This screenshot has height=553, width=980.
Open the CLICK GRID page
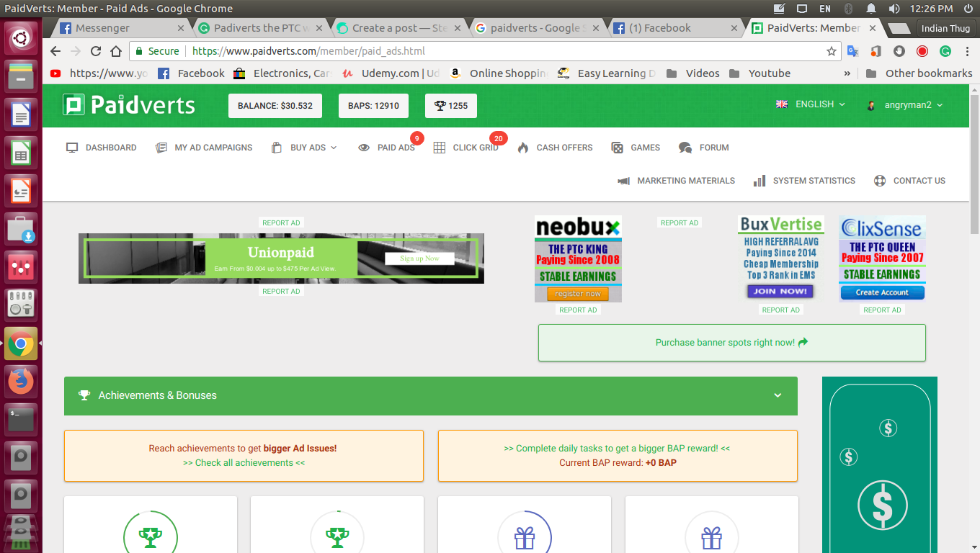point(466,148)
